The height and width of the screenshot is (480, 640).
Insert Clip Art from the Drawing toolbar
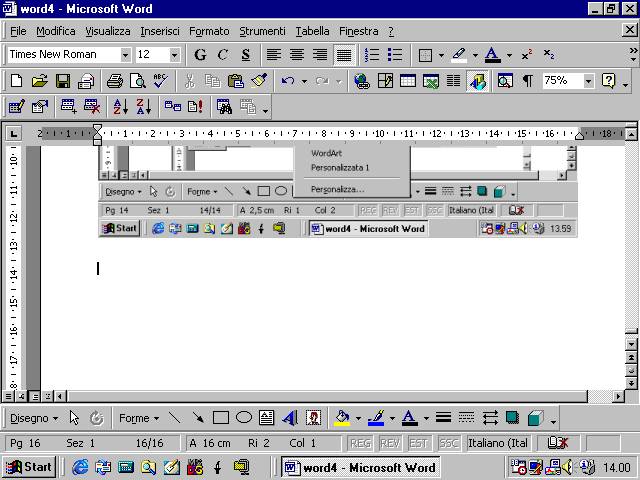pyautogui.click(x=313, y=418)
